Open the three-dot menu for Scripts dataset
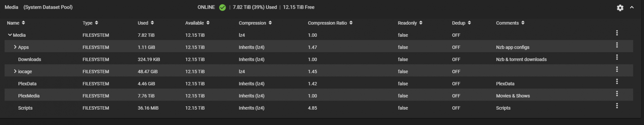 [617, 106]
